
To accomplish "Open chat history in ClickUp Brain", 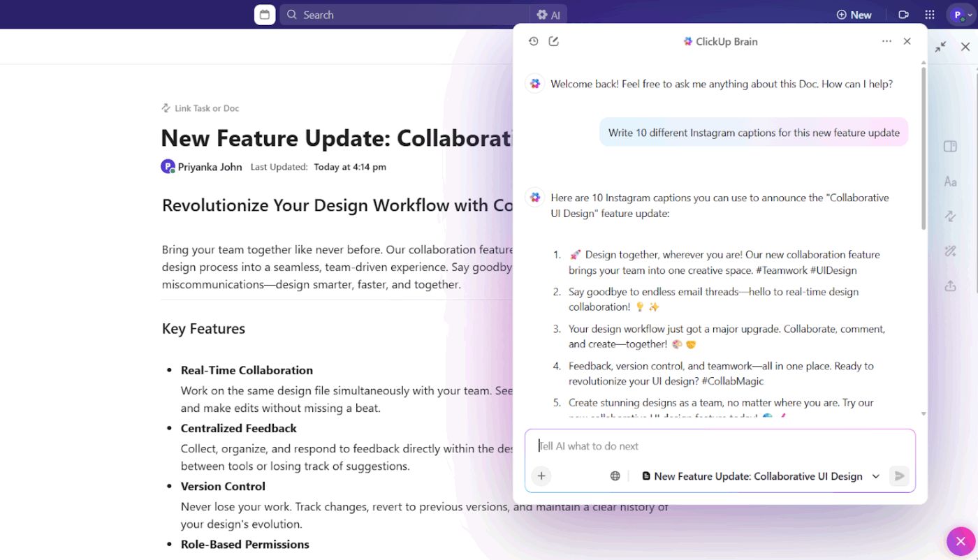I will pyautogui.click(x=533, y=41).
